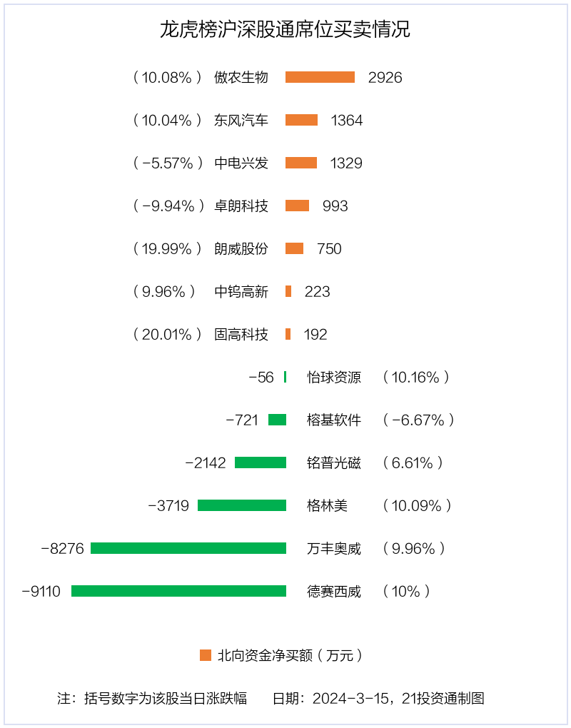Image resolution: width=571 pixels, height=728 pixels.
Task: Select the 卓朗科技 stock label
Action: point(241,206)
